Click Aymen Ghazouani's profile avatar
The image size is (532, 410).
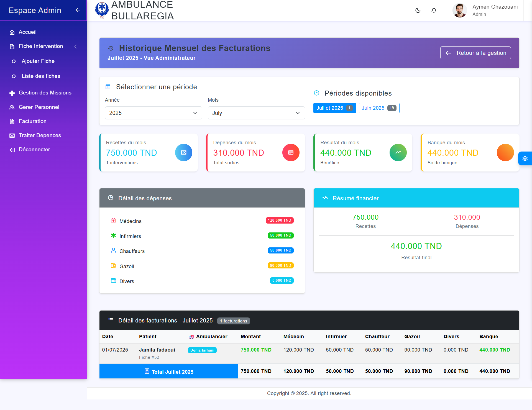460,10
